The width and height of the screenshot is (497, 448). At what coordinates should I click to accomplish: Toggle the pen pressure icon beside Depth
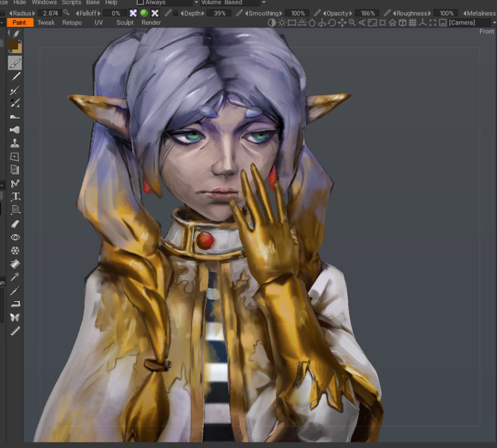pos(168,13)
